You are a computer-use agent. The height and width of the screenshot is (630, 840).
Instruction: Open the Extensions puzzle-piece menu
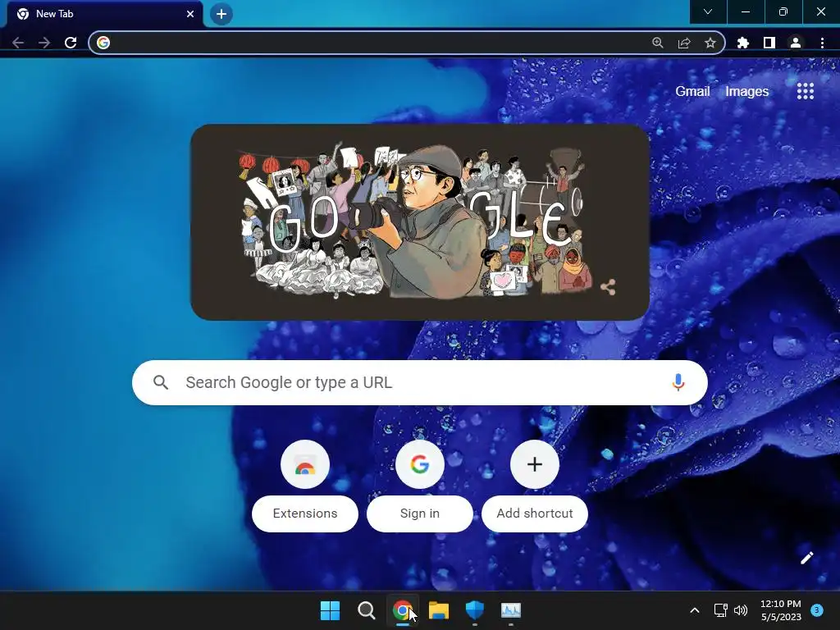tap(743, 43)
